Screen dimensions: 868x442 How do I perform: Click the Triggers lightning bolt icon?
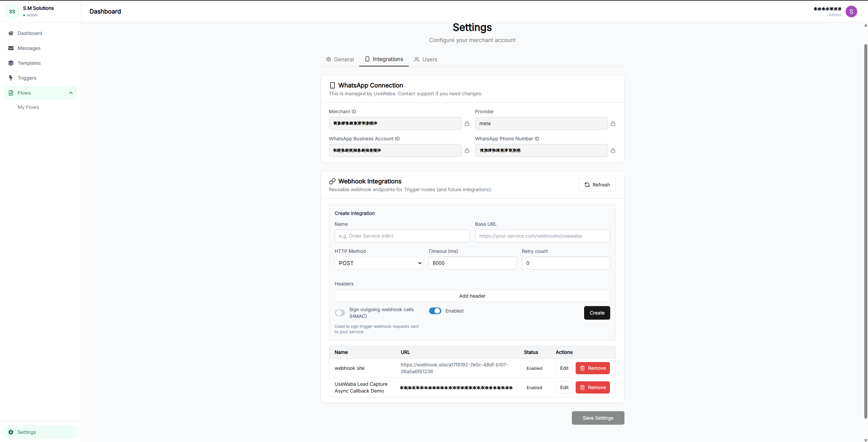(x=11, y=78)
